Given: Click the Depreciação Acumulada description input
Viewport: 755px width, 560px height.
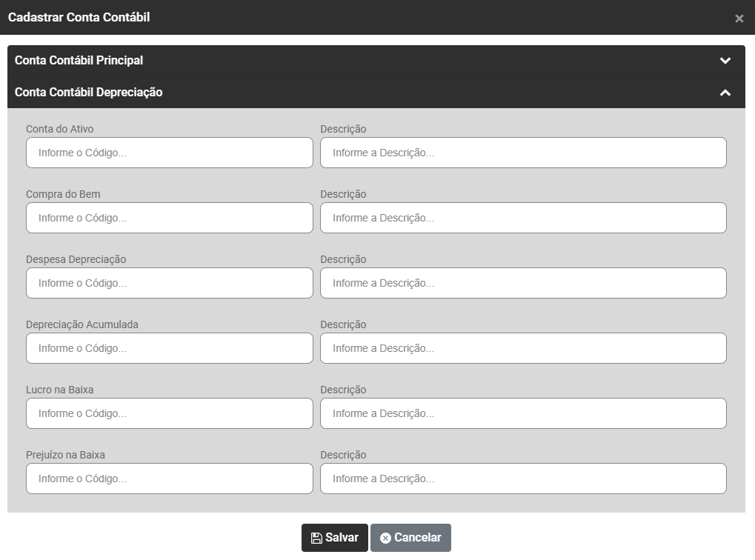Looking at the screenshot, I should [x=523, y=348].
